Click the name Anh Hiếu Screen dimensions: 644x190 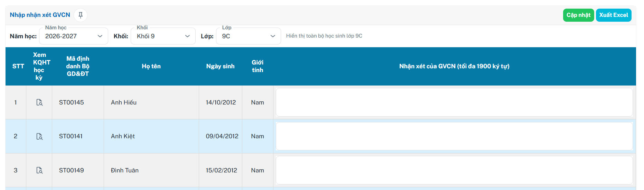tap(124, 102)
